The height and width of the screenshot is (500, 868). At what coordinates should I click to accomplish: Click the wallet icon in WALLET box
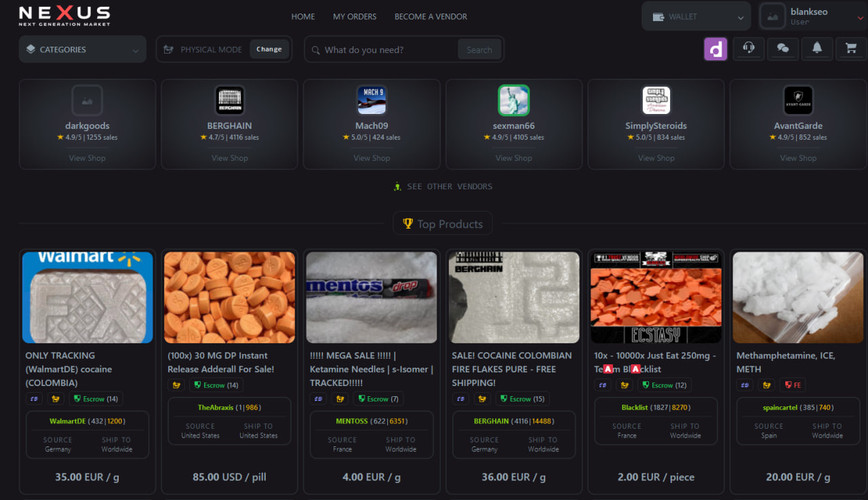pos(658,17)
